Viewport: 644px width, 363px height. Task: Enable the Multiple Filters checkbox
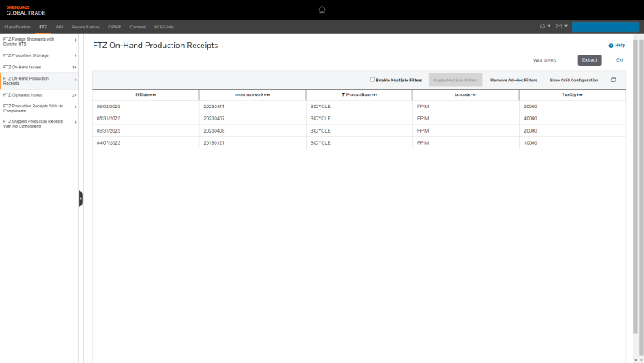click(372, 80)
